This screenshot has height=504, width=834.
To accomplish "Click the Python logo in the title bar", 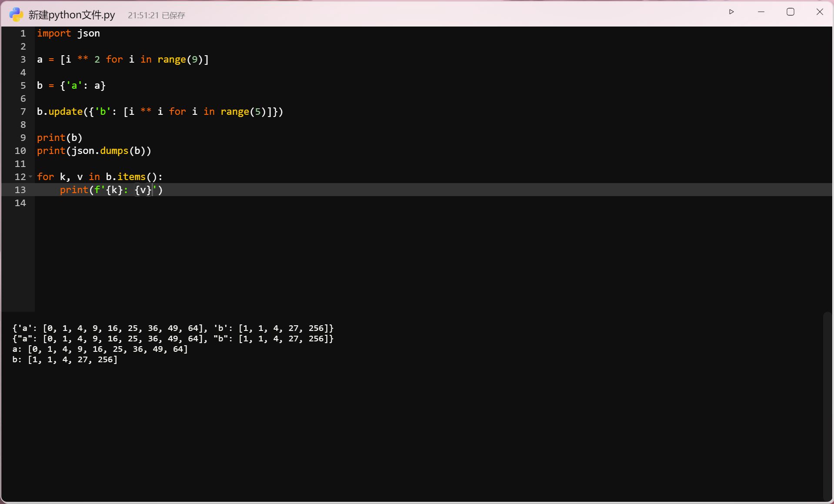I will point(16,14).
